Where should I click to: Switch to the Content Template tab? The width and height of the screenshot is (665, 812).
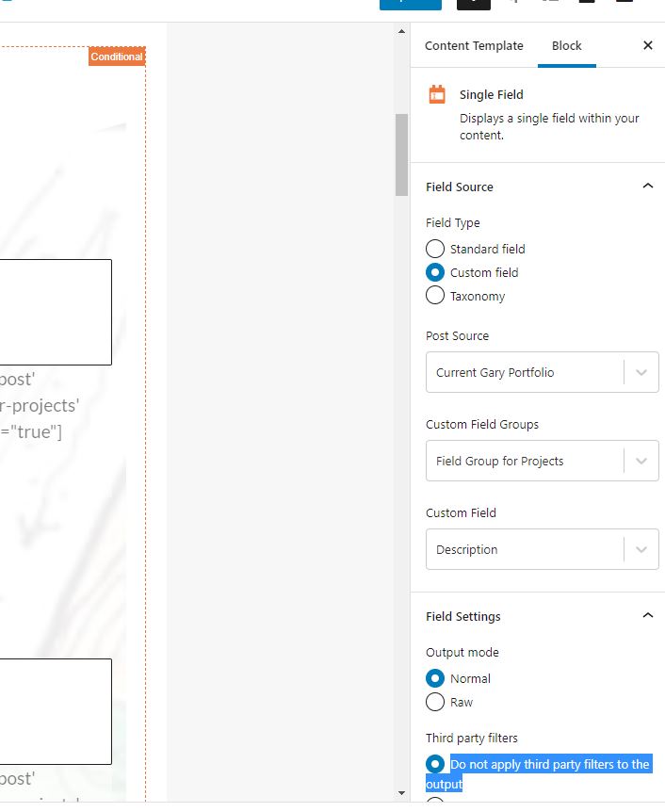click(474, 45)
